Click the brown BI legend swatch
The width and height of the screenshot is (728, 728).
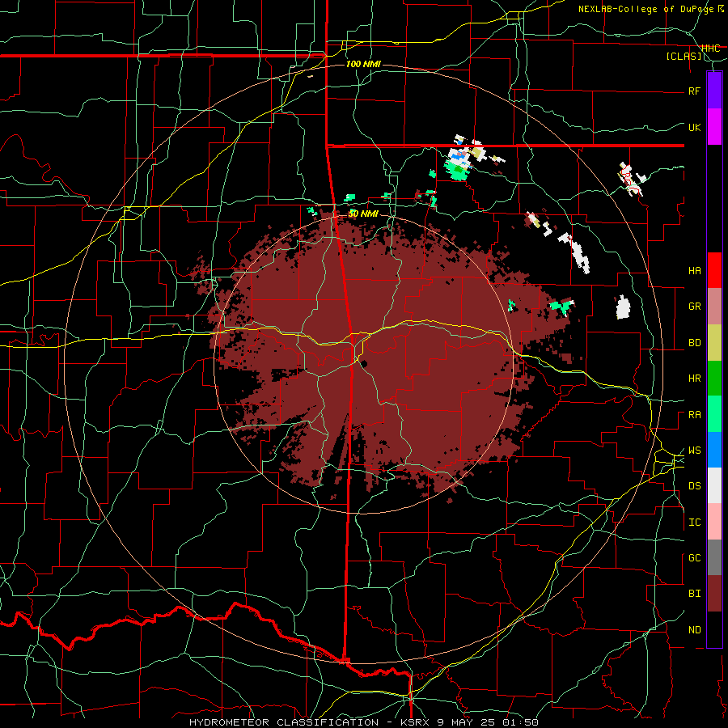pos(714,594)
